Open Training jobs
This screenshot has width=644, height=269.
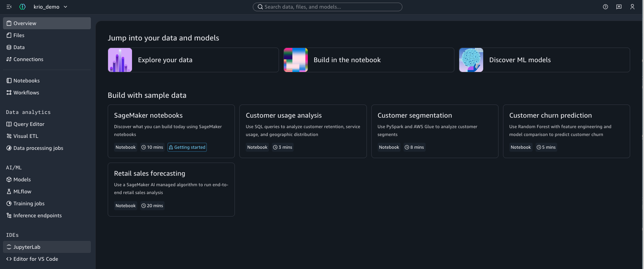(47, 203)
